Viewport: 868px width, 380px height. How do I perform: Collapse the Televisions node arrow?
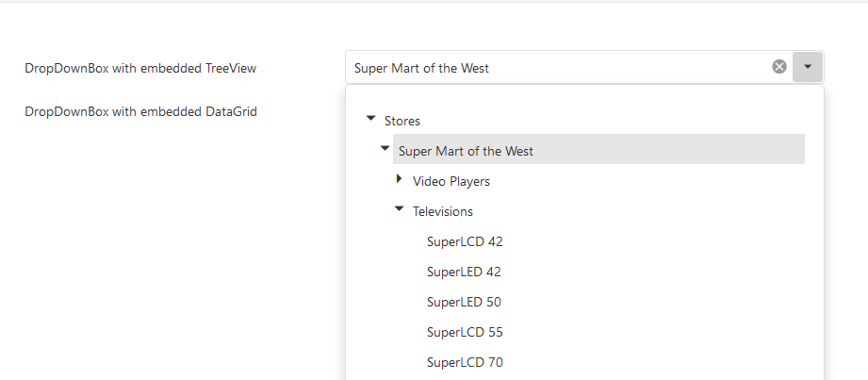click(399, 209)
